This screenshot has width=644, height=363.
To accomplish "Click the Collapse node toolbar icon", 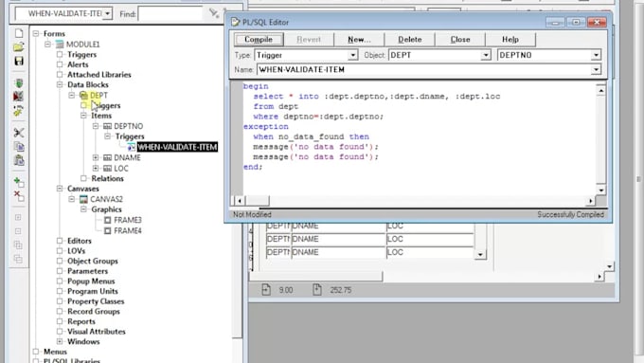I will (x=18, y=231).
